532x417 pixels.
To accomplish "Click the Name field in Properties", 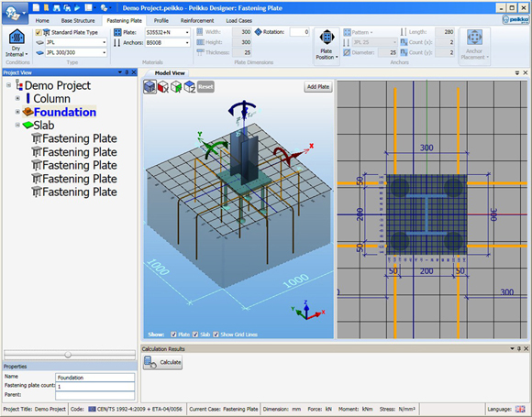I will tap(95, 378).
